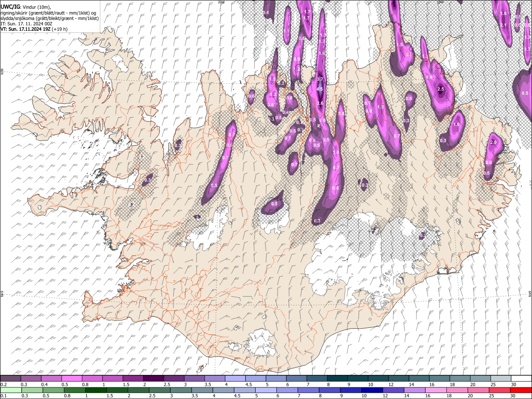Click the '20W' longitude label at the top edge
The image size is (532, 399).
pyautogui.click(x=221, y=2)
